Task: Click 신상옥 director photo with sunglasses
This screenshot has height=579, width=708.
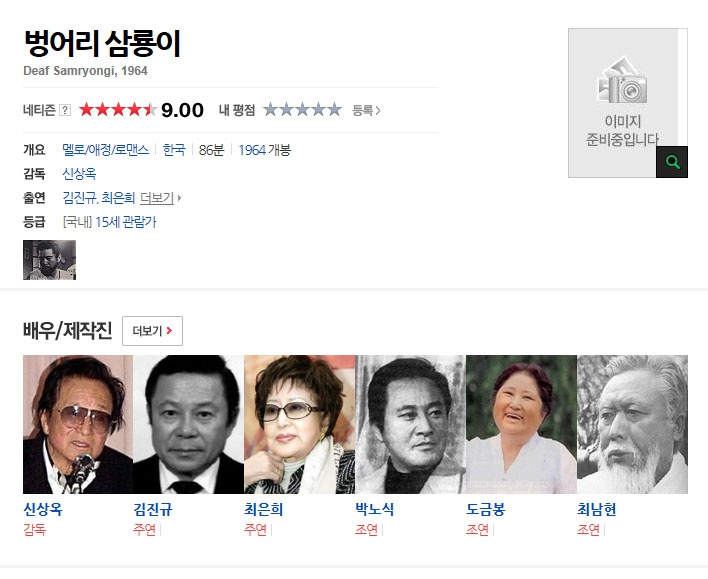Action: click(x=78, y=424)
